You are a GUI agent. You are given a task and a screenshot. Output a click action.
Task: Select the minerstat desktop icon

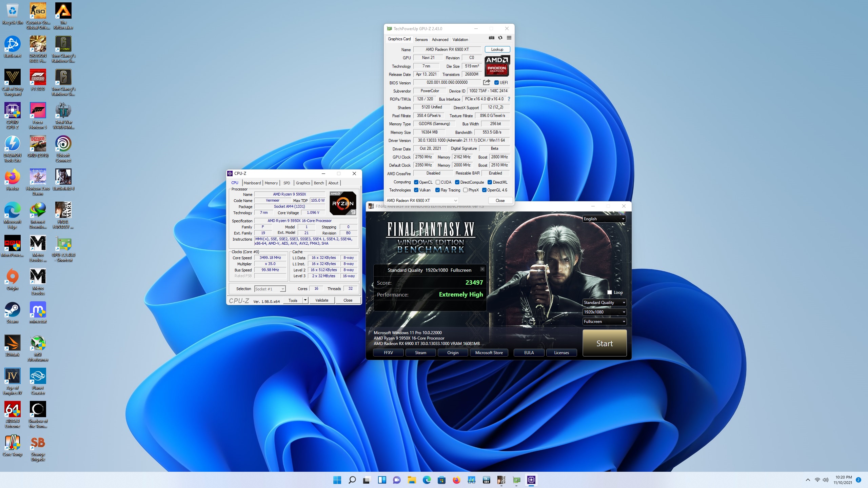click(38, 312)
